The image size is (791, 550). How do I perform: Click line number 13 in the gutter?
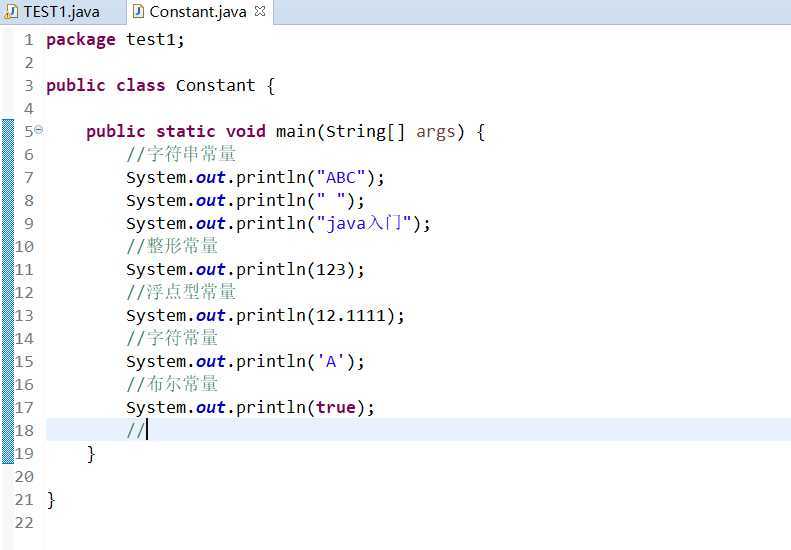point(24,315)
